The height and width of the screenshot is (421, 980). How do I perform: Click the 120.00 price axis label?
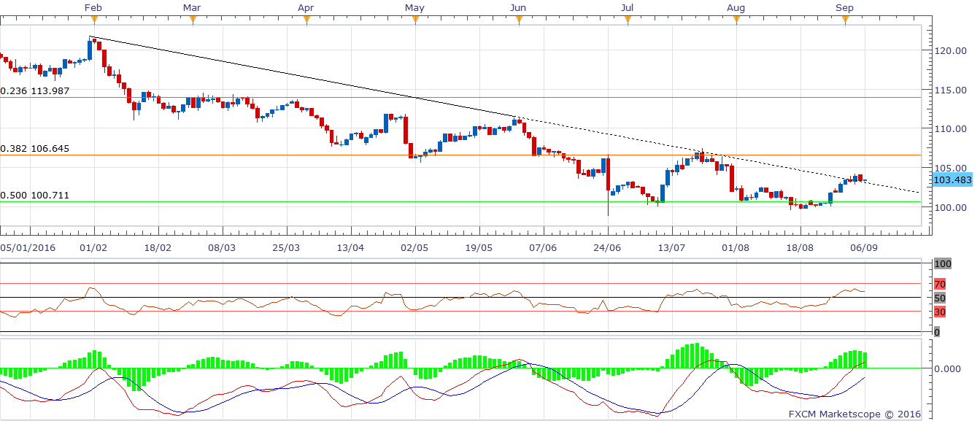click(952, 51)
